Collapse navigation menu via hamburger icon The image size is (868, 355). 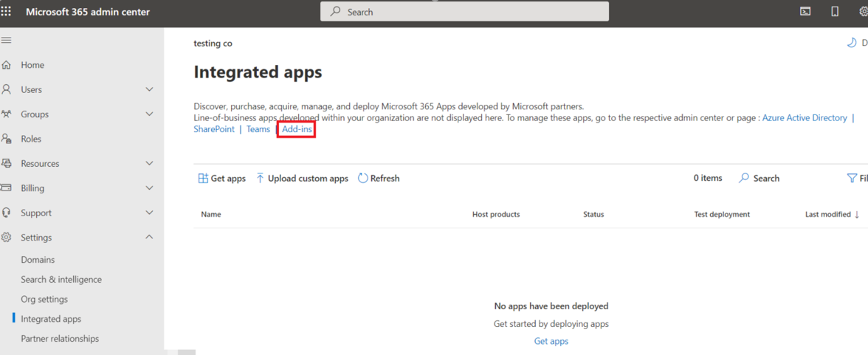6,41
